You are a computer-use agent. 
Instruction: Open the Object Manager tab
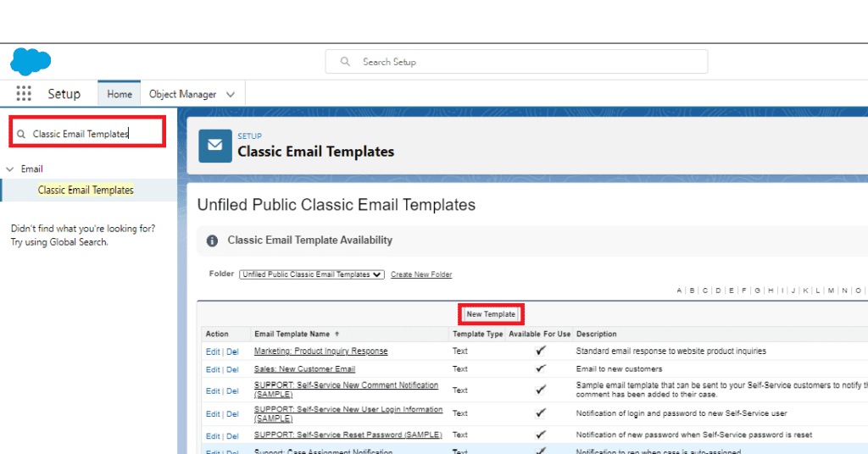click(x=183, y=94)
